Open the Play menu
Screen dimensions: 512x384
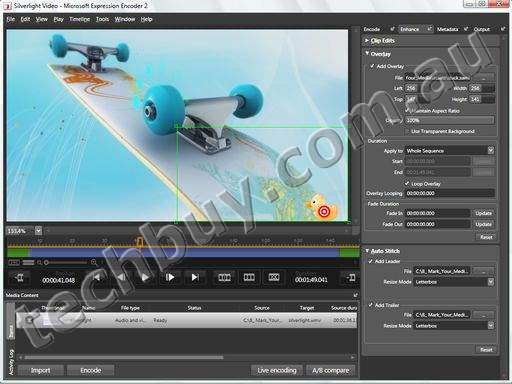click(x=58, y=19)
